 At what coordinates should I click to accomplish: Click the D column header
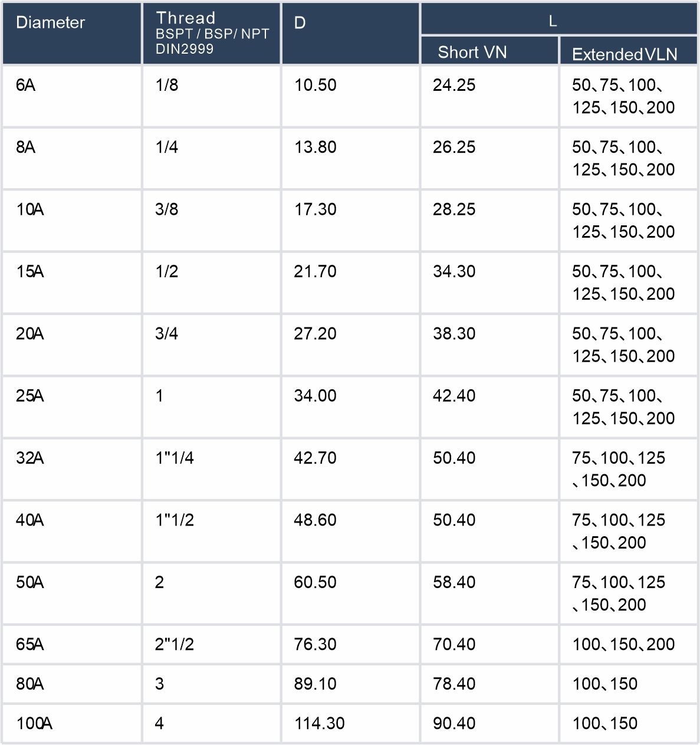[x=300, y=23]
